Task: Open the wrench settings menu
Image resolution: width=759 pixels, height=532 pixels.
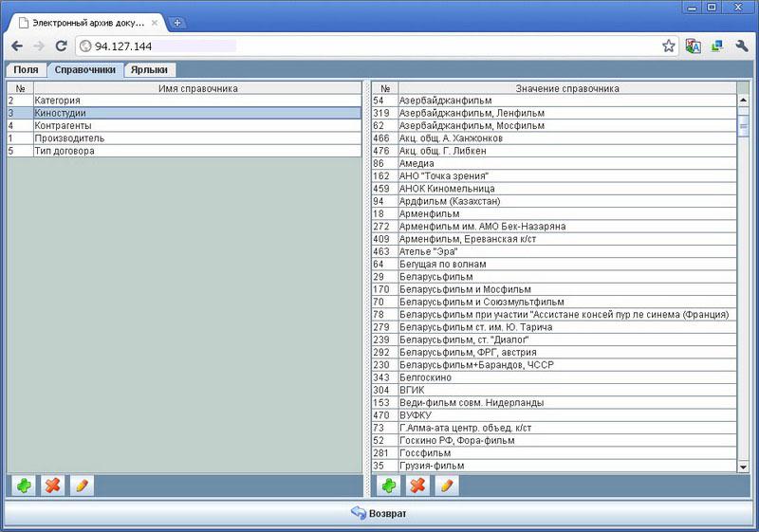Action: (742, 46)
